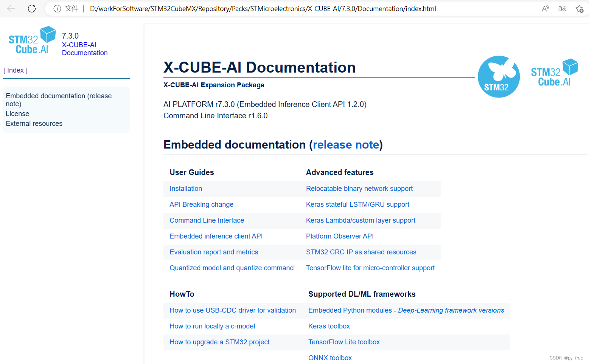
Task: Open How to upgrade a STM32 project link
Action: coord(219,342)
